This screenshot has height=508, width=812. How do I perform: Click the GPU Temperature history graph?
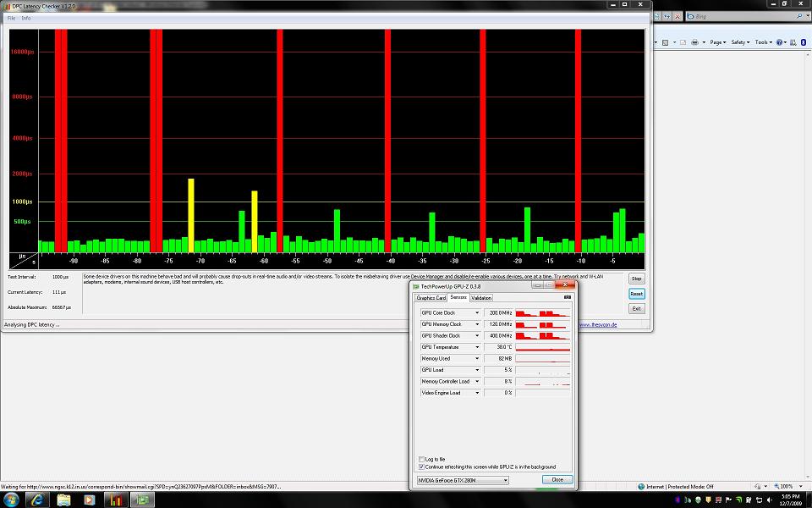click(543, 347)
